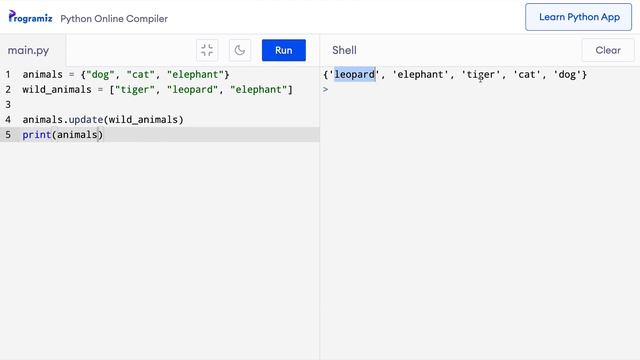Click "cat" string in line 1
The image size is (640, 360).
[140, 75]
